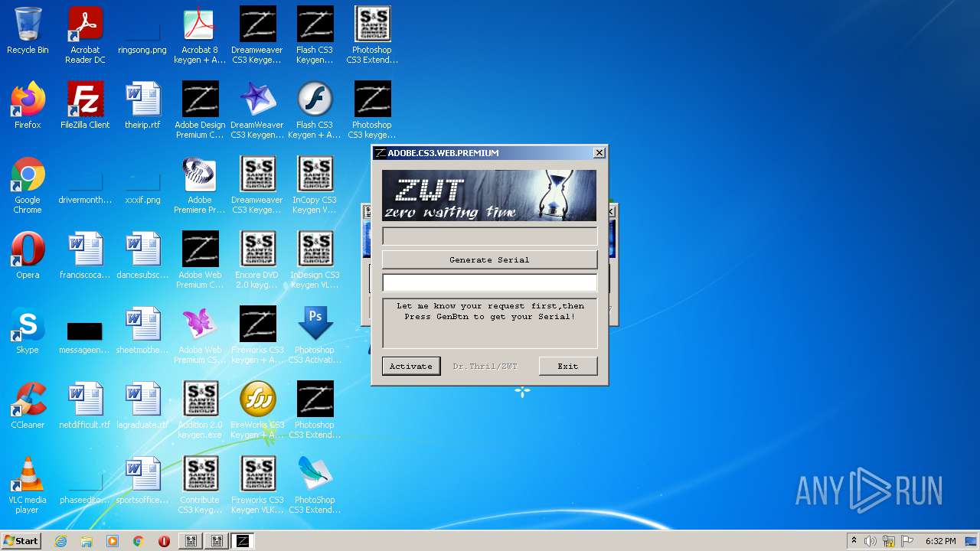This screenshot has height=551, width=980.
Task: Select the Addition 2.0 keygen.exe icon
Action: (x=200, y=410)
